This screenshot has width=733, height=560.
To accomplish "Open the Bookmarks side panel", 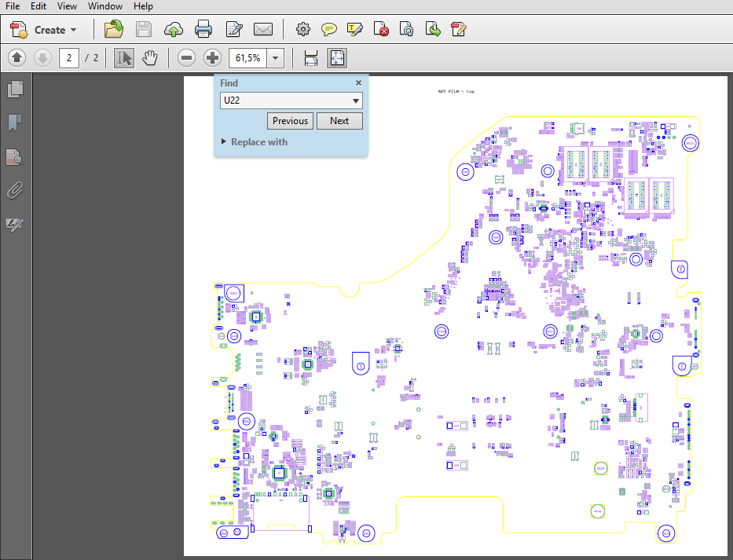I will pos(15,123).
